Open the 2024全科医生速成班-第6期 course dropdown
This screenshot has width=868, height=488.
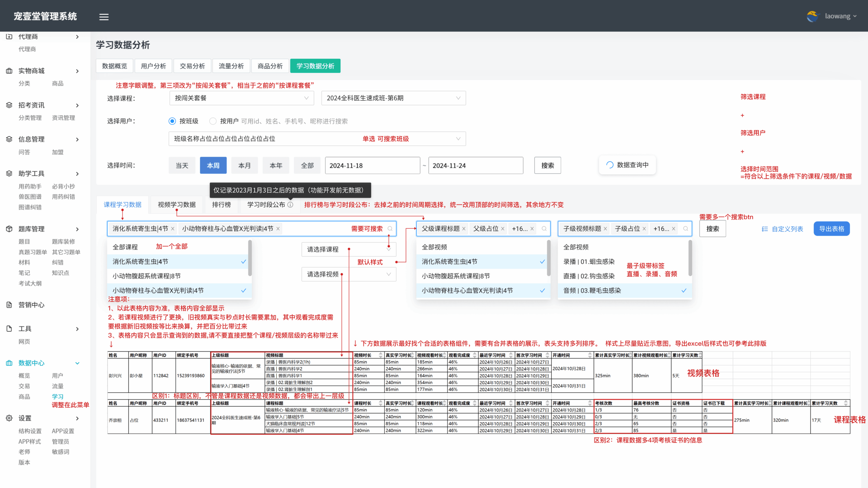click(x=393, y=98)
